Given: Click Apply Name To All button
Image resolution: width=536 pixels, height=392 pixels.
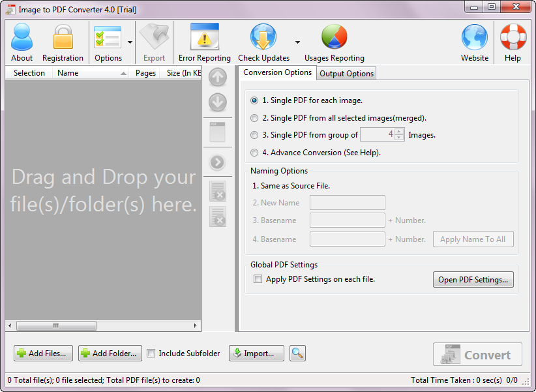Looking at the screenshot, I should pos(473,239).
